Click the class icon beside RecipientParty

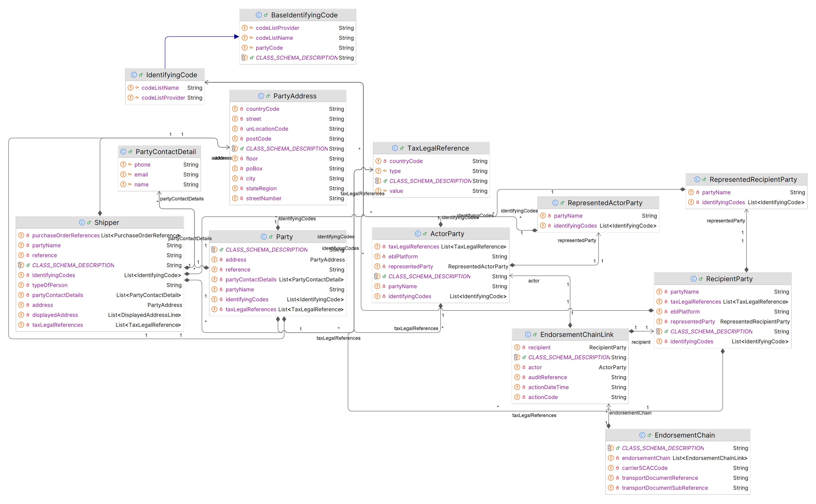(694, 279)
